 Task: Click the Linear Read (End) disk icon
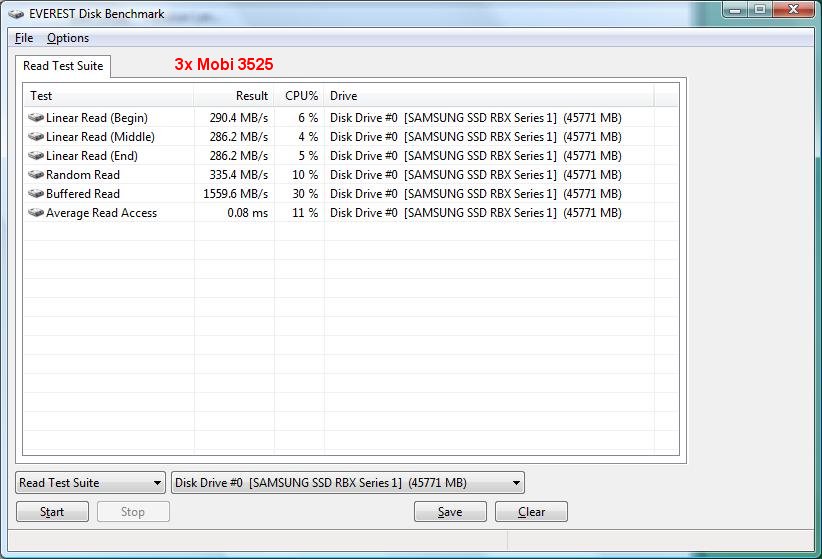(37, 156)
